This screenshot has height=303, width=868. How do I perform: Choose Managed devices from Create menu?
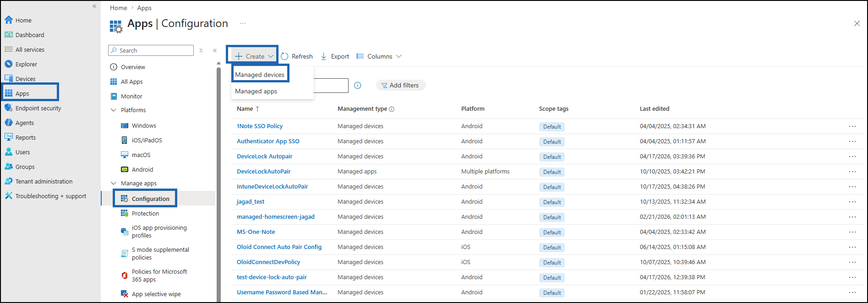click(260, 75)
